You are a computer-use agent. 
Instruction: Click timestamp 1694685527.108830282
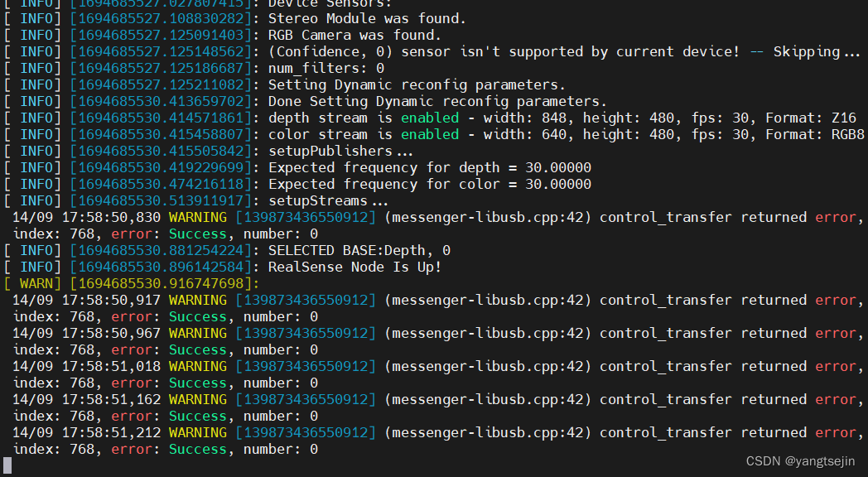[x=161, y=19]
